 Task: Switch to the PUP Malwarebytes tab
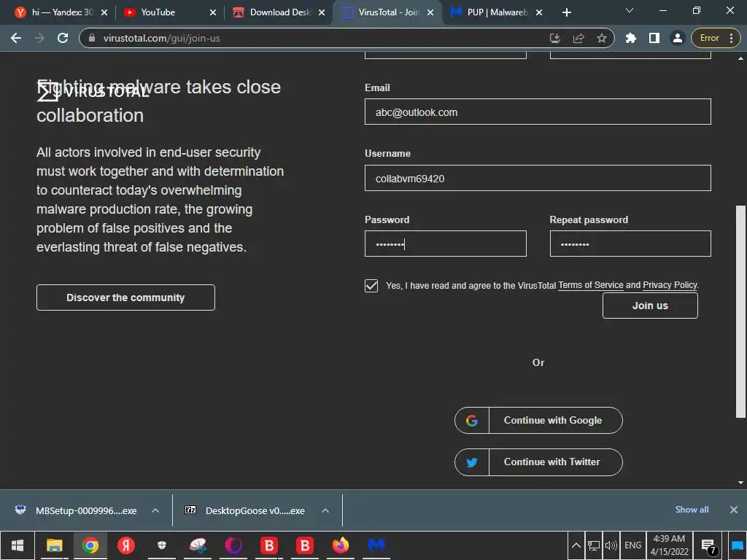497,12
